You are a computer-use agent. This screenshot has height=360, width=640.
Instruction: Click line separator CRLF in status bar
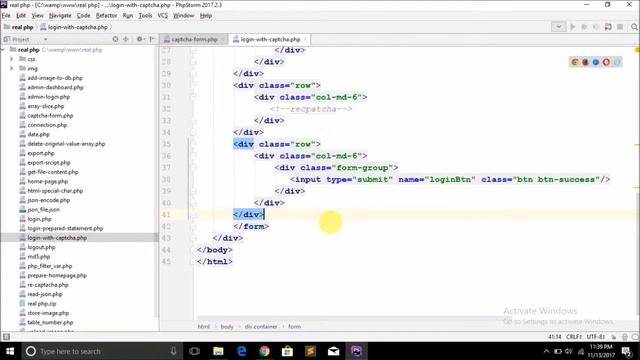click(573, 337)
